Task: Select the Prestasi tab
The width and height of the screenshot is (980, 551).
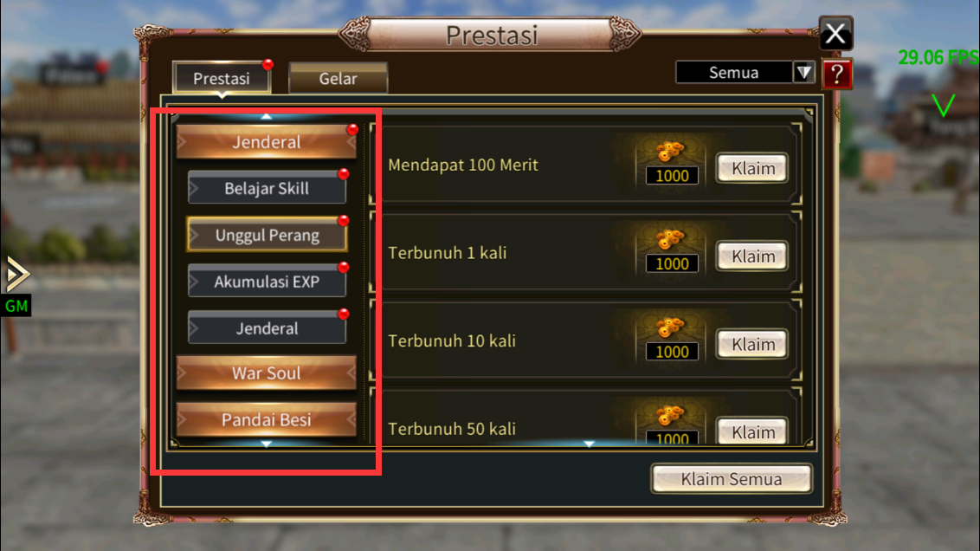Action: point(222,78)
